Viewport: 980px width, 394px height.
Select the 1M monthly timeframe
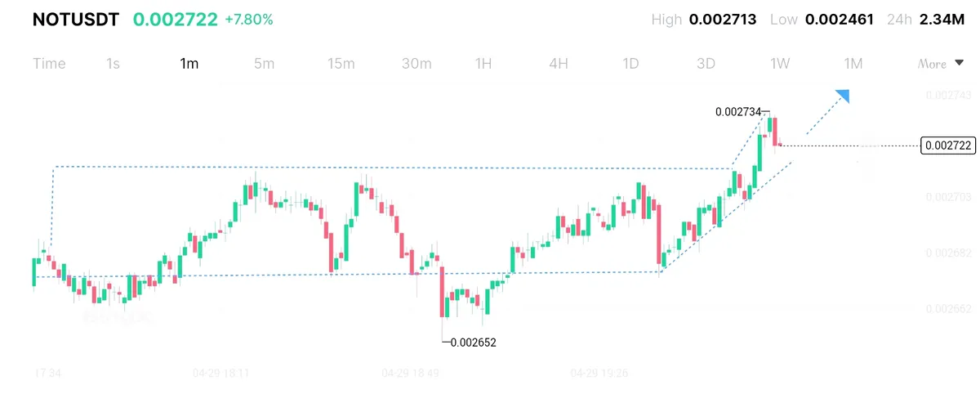click(x=853, y=64)
